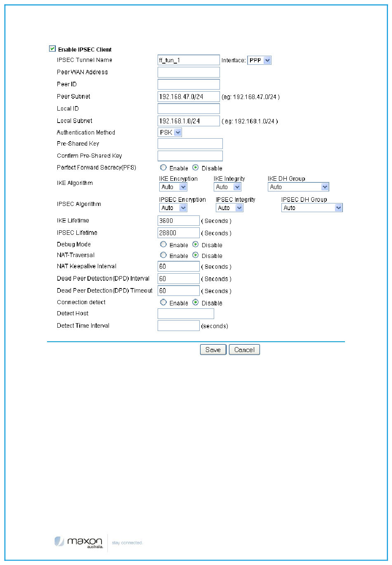Expand the IKE Encryption dropdown
Viewport: 392px width, 565px height.
coord(173,187)
